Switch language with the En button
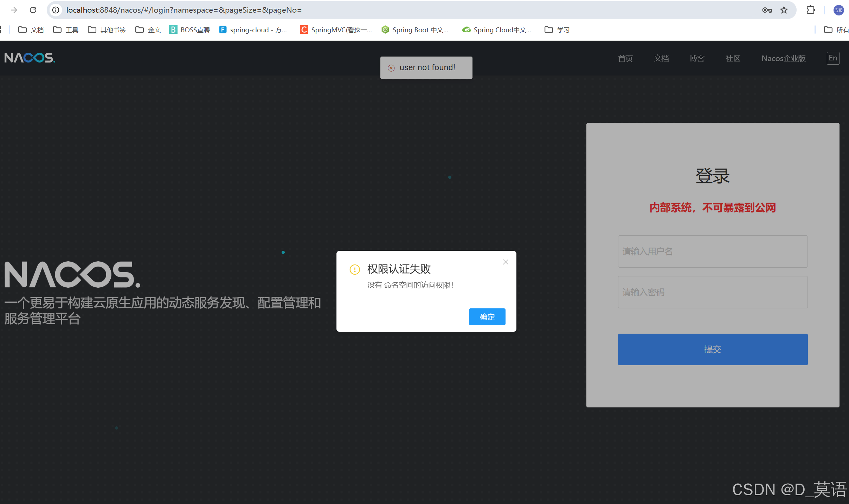 pos(833,58)
